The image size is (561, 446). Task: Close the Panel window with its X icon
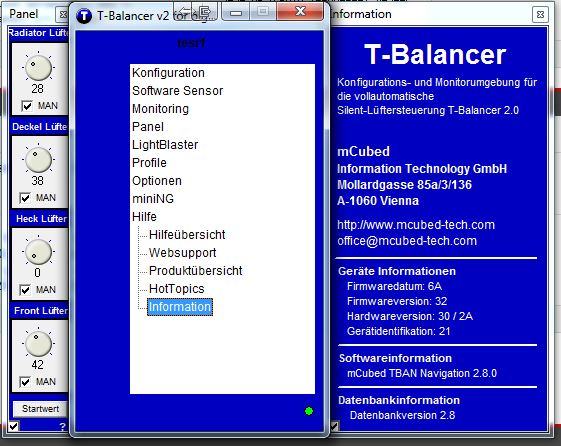[x=63, y=14]
